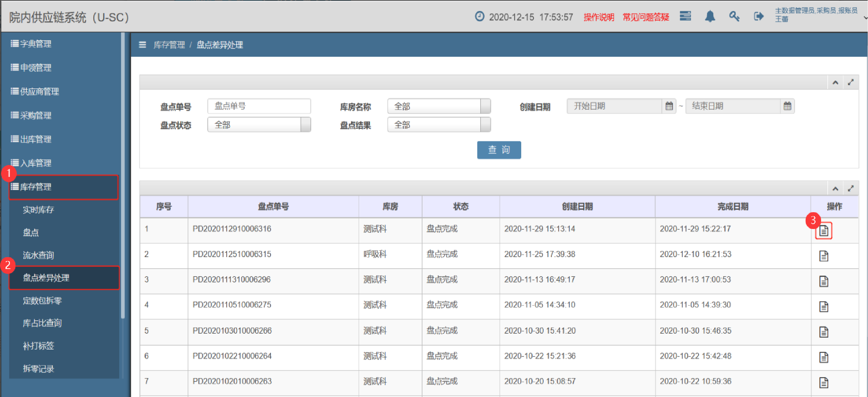This screenshot has width=868, height=397.
Task: Click 库存管理 breadcrumb link
Action: click(169, 45)
